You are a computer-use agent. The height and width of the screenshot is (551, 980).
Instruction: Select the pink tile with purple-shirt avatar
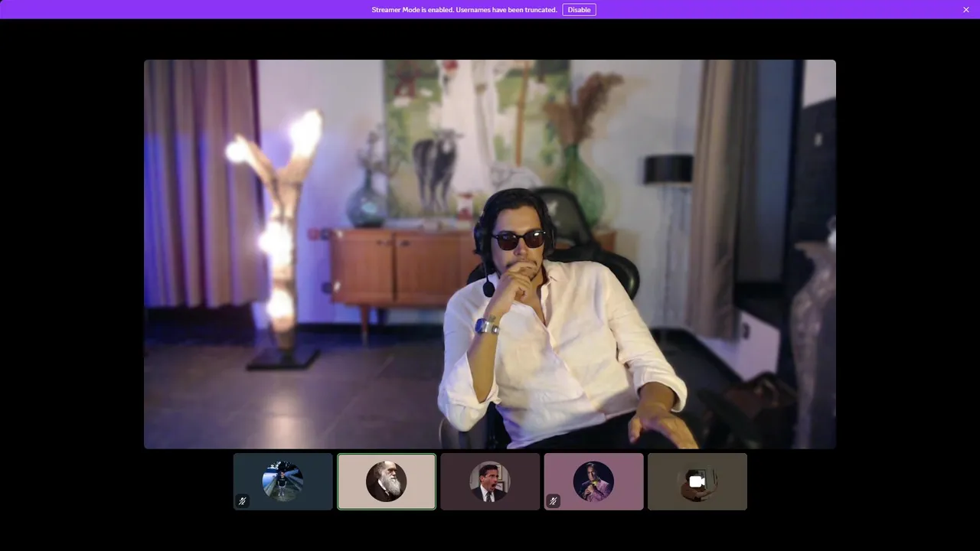[x=593, y=481]
